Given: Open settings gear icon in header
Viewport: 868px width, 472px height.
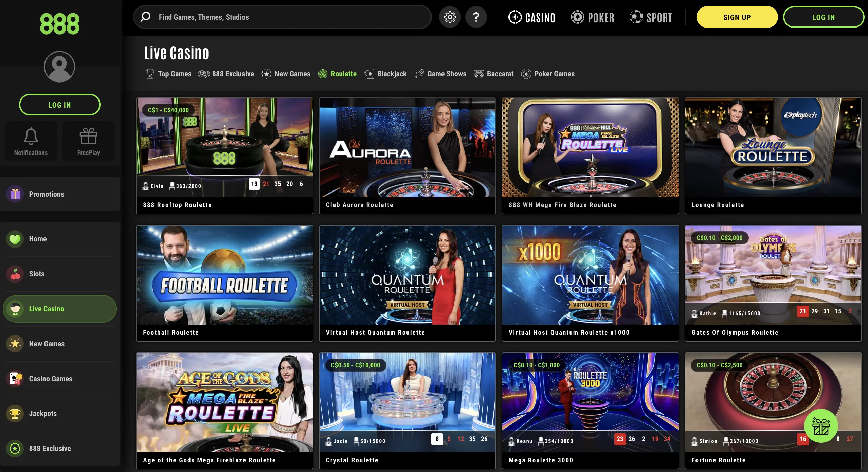Looking at the screenshot, I should click(450, 17).
